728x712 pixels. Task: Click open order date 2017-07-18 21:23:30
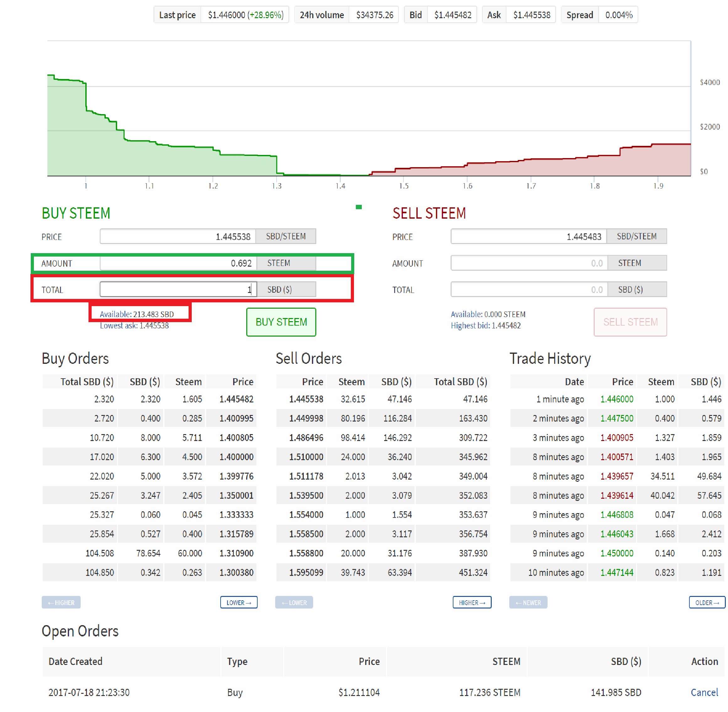(89, 692)
